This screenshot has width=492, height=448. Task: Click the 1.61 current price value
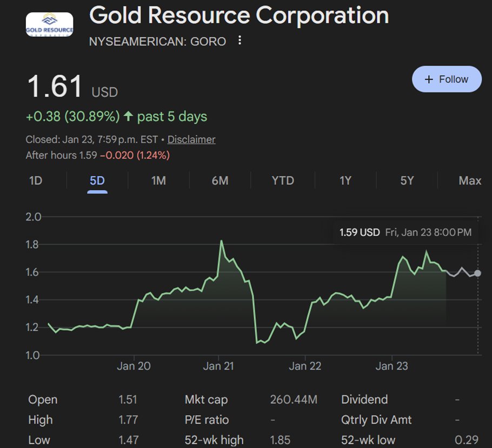[x=55, y=86]
